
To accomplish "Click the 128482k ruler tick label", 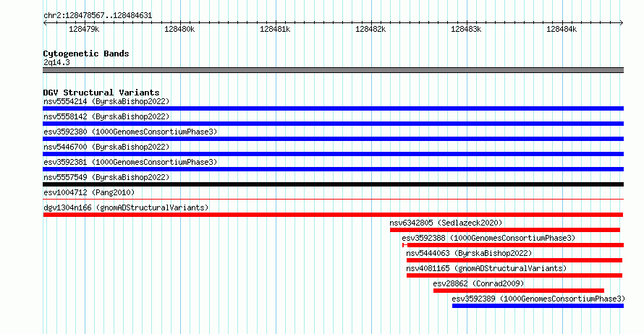I will (x=370, y=29).
